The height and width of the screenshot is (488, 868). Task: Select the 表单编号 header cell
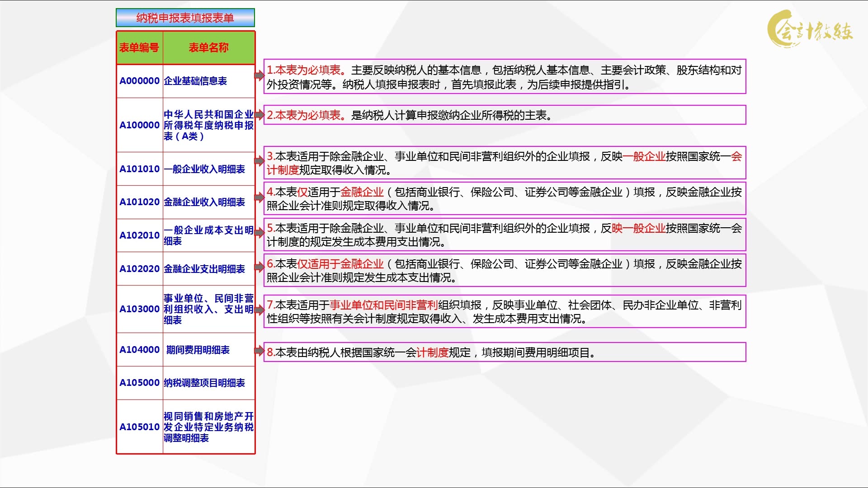(x=140, y=47)
